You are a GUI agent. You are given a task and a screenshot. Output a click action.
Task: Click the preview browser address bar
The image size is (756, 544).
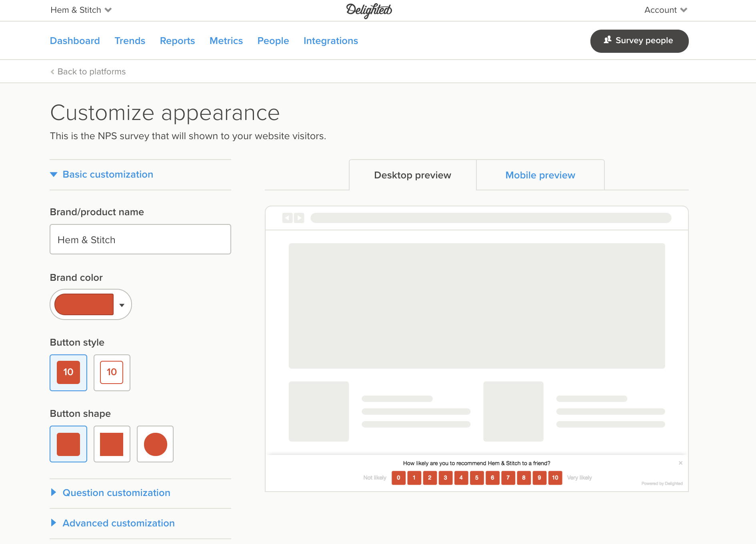coord(491,218)
